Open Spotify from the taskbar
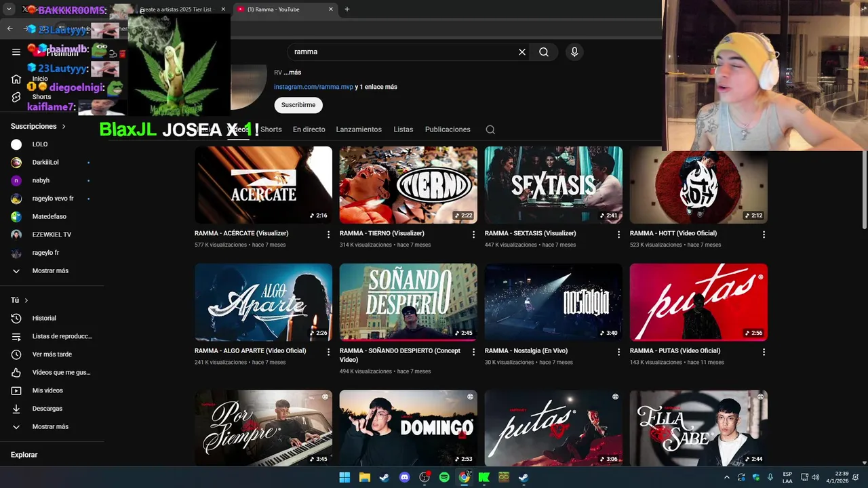The height and width of the screenshot is (488, 868). [x=444, y=477]
